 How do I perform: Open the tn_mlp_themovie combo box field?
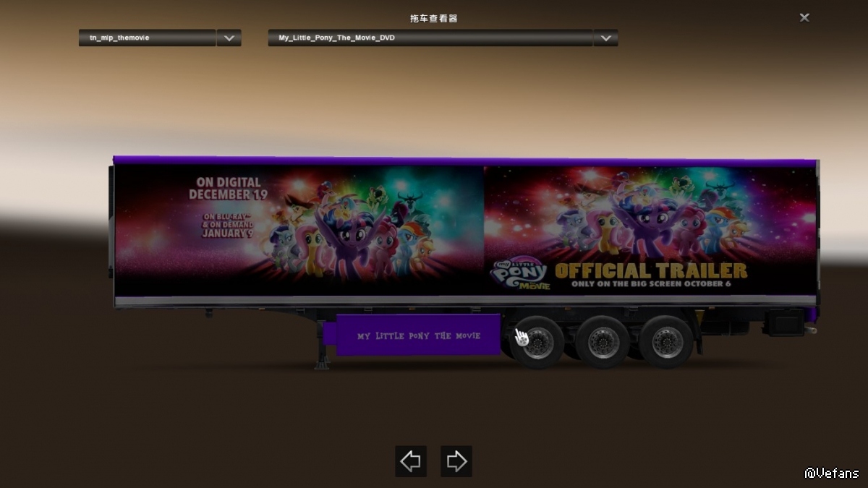click(x=147, y=38)
